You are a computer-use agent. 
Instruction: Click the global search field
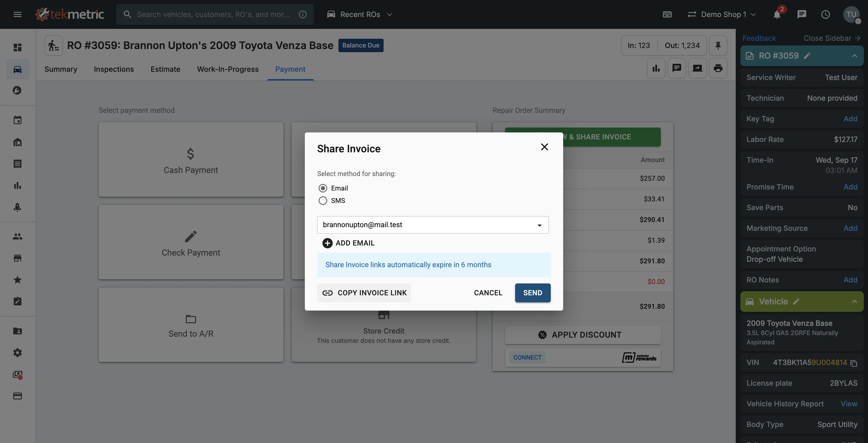pyautogui.click(x=213, y=14)
